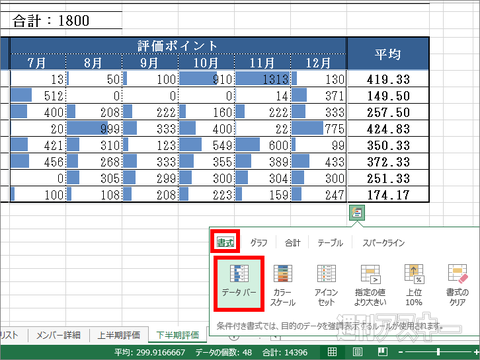Screen dimensions: 480x360
Task: Choose 書式のクリア to clear formatting
Action: pyautogui.click(x=458, y=285)
